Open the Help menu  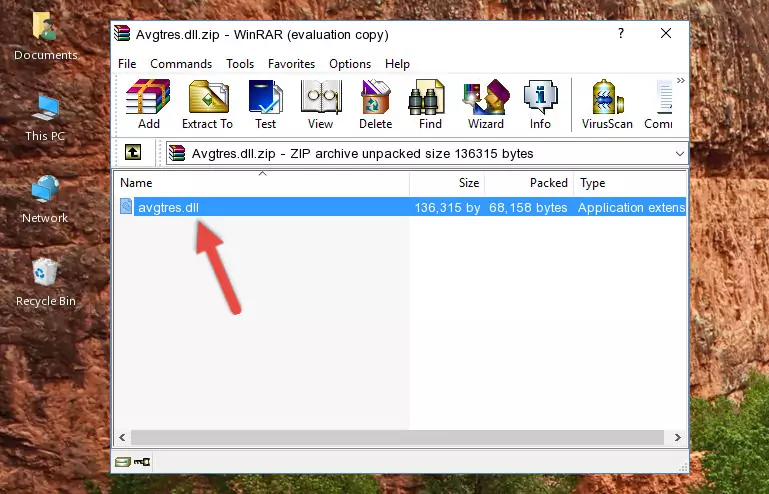coord(397,64)
